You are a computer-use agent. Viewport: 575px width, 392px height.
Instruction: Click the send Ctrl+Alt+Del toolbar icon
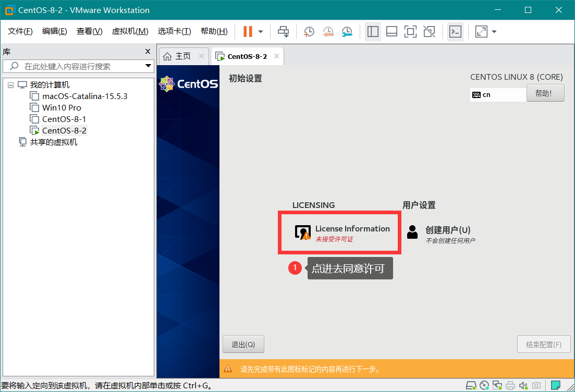[283, 32]
